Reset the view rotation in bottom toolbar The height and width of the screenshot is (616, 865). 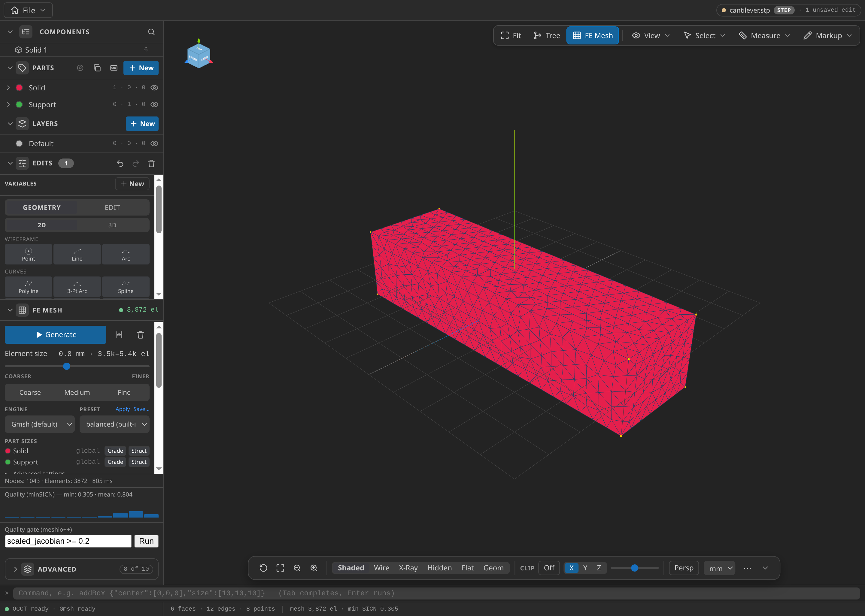[x=263, y=568]
